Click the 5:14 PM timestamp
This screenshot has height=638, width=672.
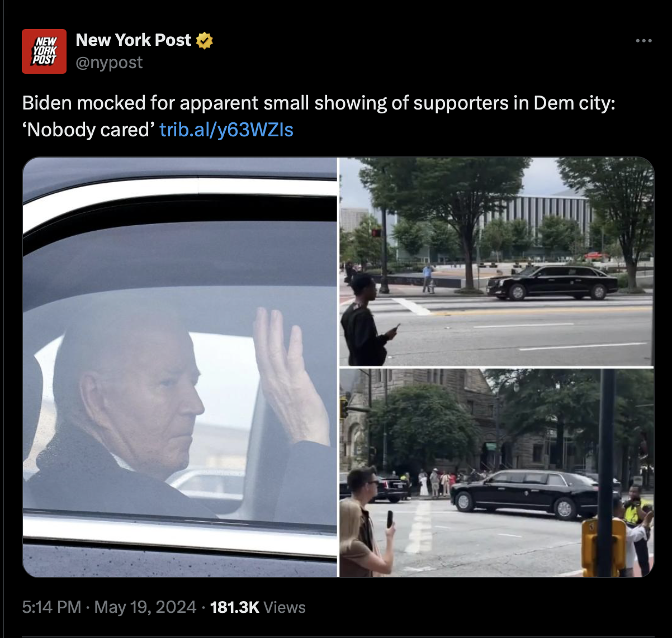pyautogui.click(x=51, y=607)
